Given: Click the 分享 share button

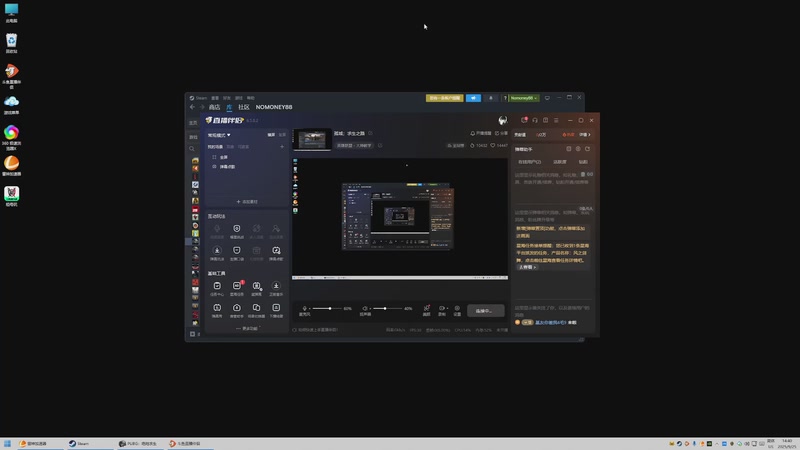Looking at the screenshot, I should [x=502, y=133].
